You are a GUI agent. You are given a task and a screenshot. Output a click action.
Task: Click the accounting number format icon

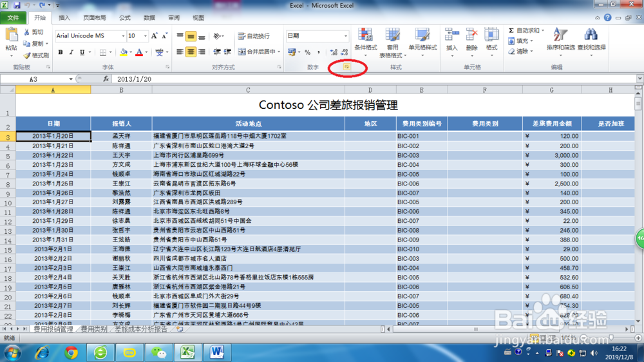(x=292, y=52)
